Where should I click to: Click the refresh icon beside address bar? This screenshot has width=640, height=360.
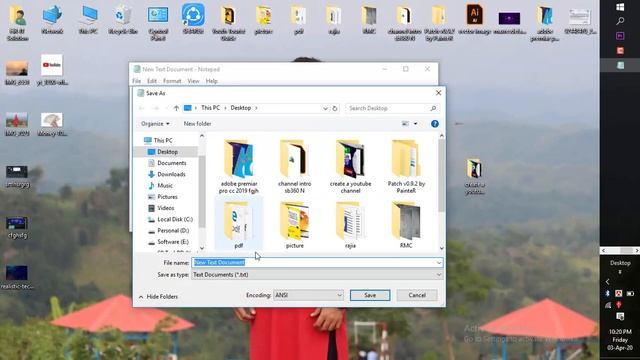(x=335, y=108)
